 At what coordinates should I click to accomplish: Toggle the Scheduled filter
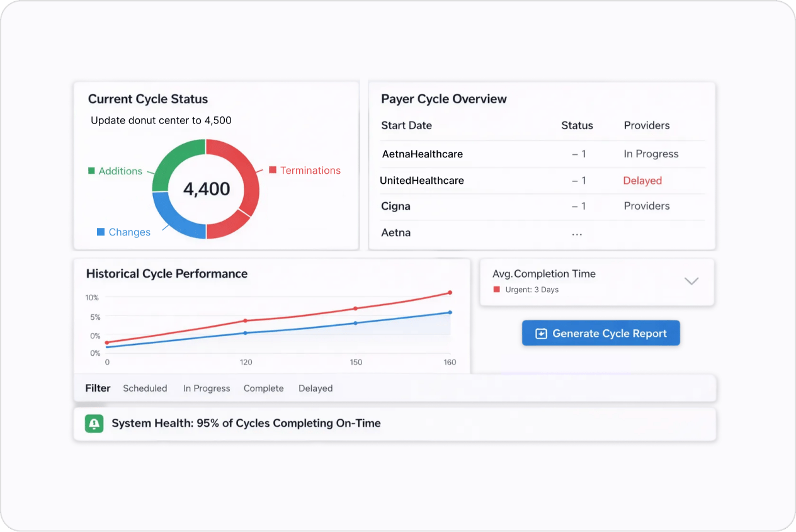[x=145, y=388]
